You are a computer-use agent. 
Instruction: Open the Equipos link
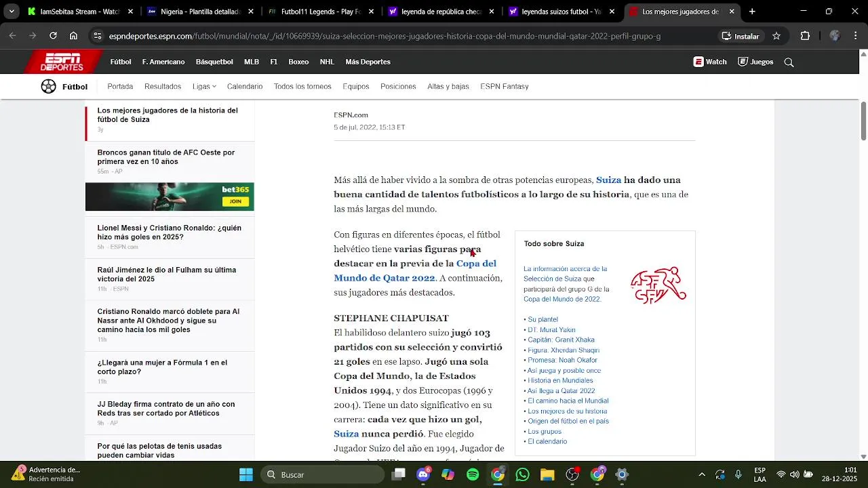[356, 86]
